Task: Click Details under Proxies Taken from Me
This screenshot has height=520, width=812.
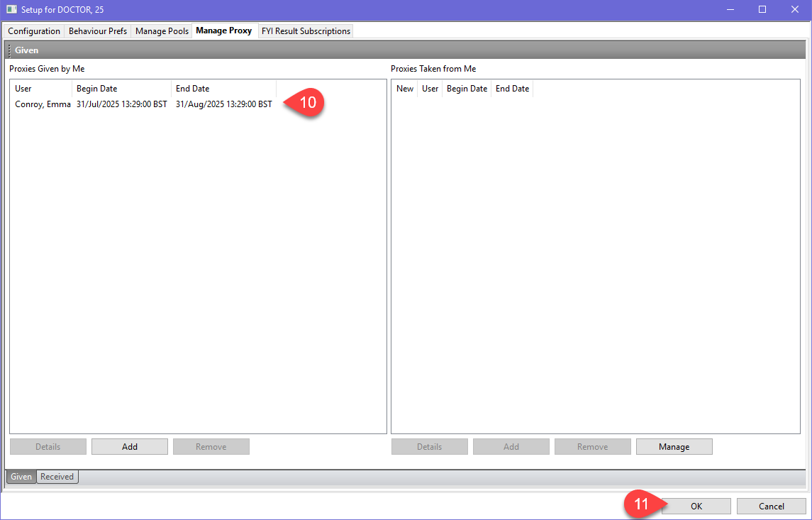Action: point(429,446)
